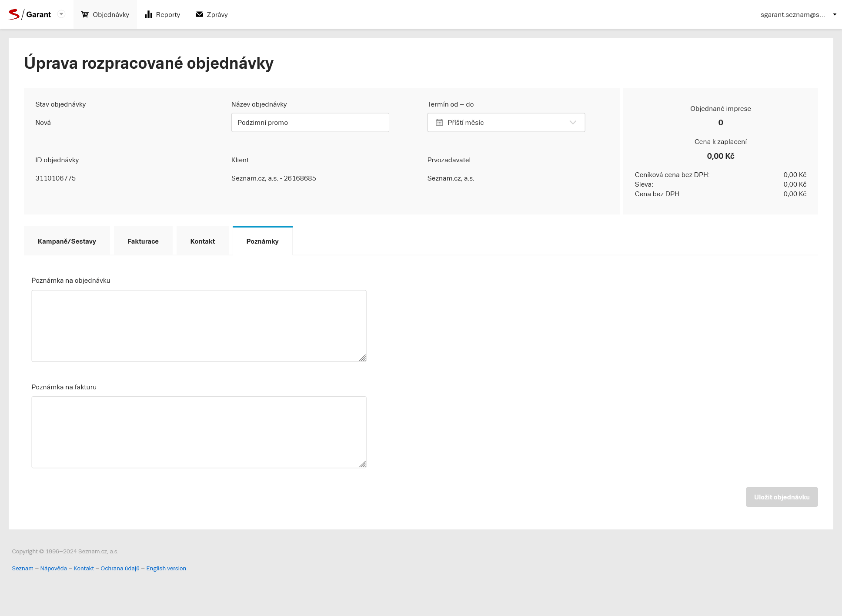Click the Zprávy envelope icon
Image resolution: width=842 pixels, height=616 pixels.
(199, 14)
